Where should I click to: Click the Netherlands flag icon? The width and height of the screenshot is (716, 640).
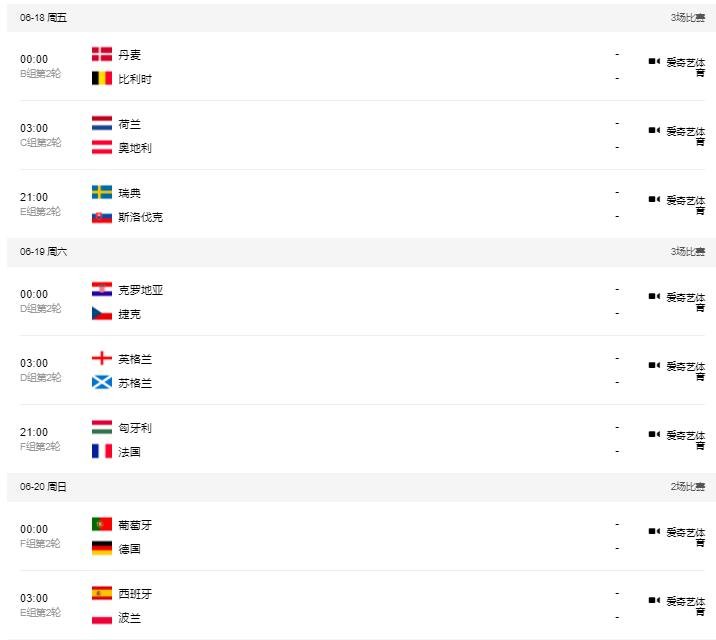tap(101, 124)
